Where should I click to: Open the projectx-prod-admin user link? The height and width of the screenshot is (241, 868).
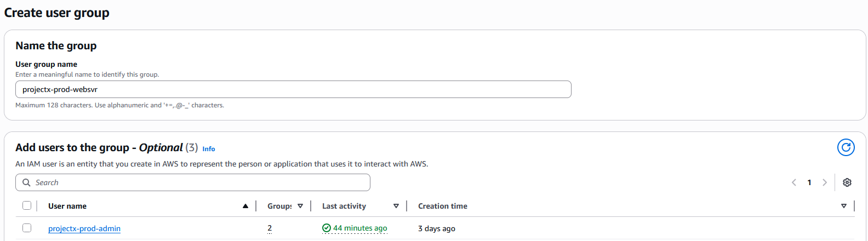[84, 228]
